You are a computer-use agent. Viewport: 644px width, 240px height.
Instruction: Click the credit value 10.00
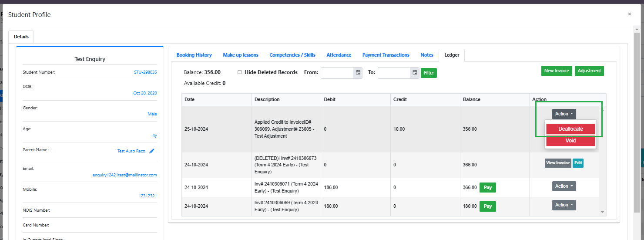[399, 129]
